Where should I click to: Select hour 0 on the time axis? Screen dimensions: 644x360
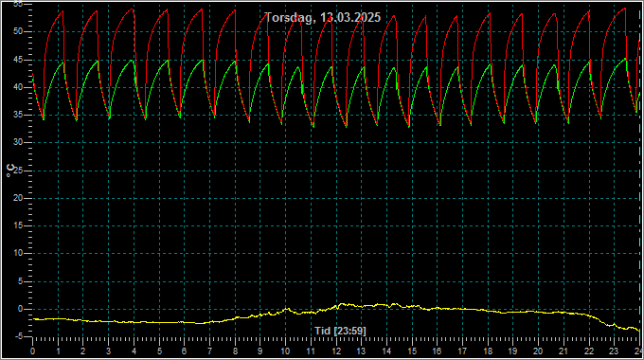coord(33,351)
